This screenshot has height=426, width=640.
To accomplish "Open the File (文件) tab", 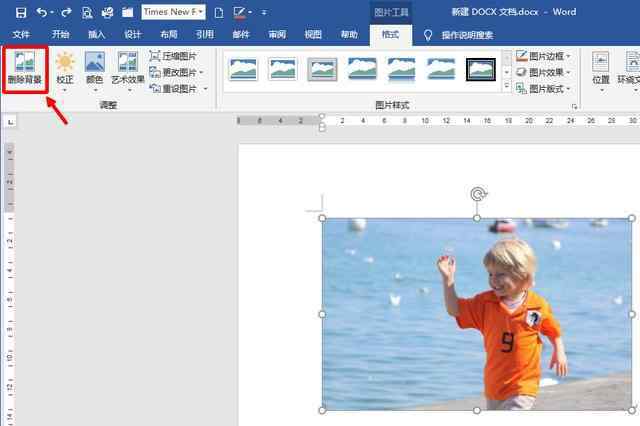I will click(20, 34).
